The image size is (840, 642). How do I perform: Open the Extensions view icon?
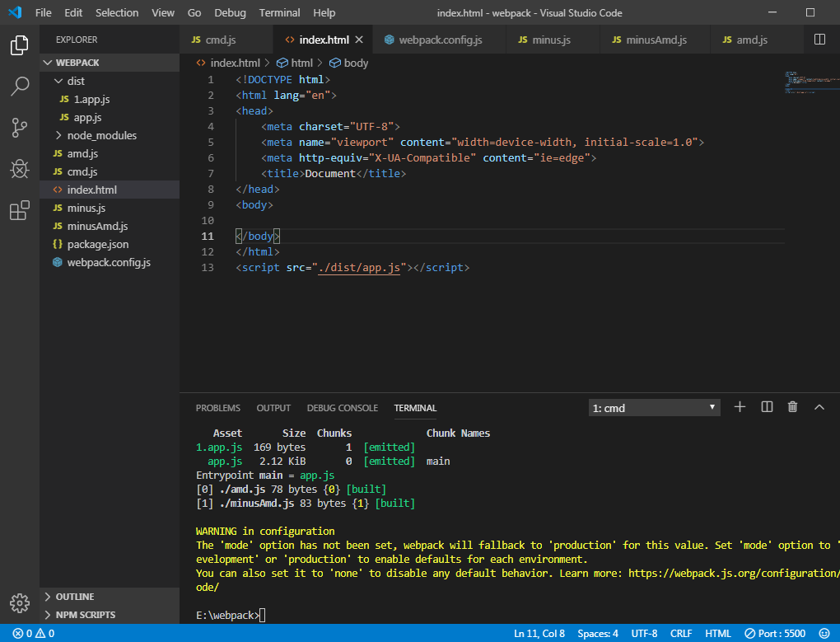(20, 211)
